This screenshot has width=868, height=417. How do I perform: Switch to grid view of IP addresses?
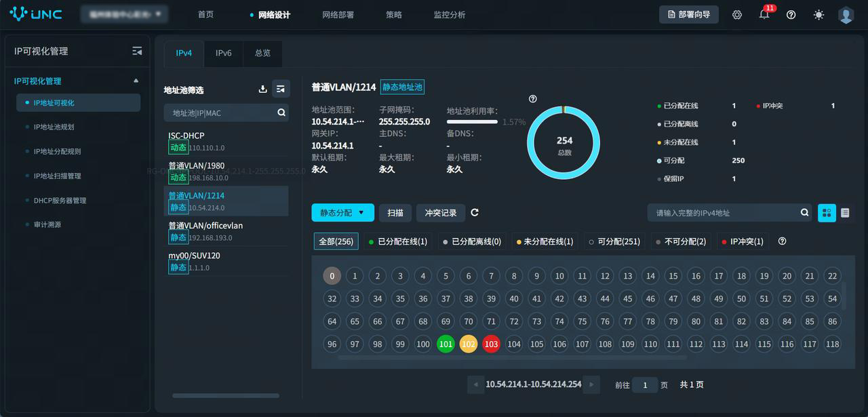pyautogui.click(x=827, y=213)
